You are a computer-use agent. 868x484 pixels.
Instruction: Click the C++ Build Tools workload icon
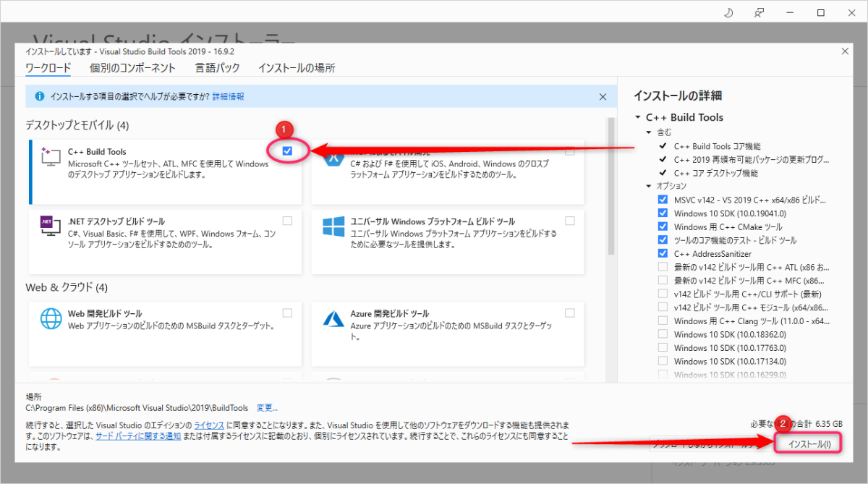[49, 158]
